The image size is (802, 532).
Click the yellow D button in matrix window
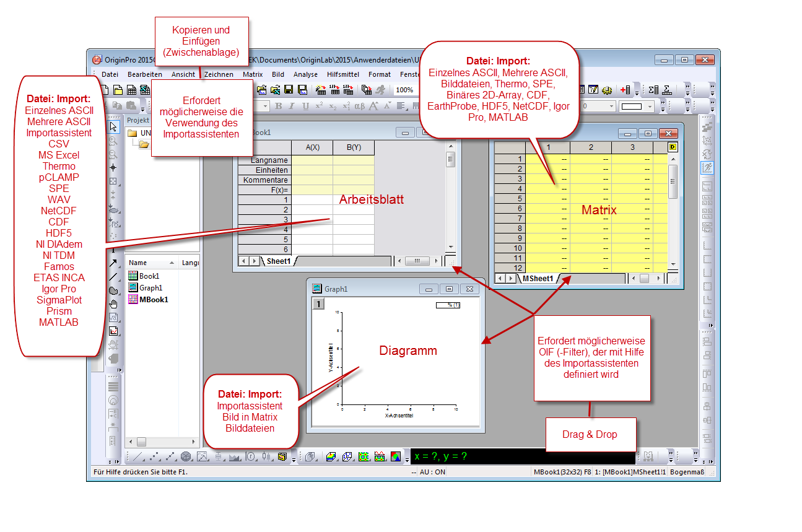(673, 147)
